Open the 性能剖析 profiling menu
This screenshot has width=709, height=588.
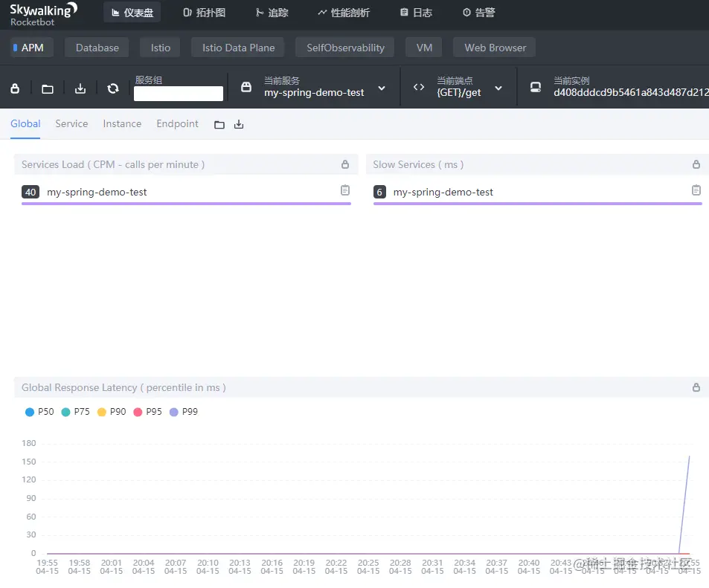[344, 13]
